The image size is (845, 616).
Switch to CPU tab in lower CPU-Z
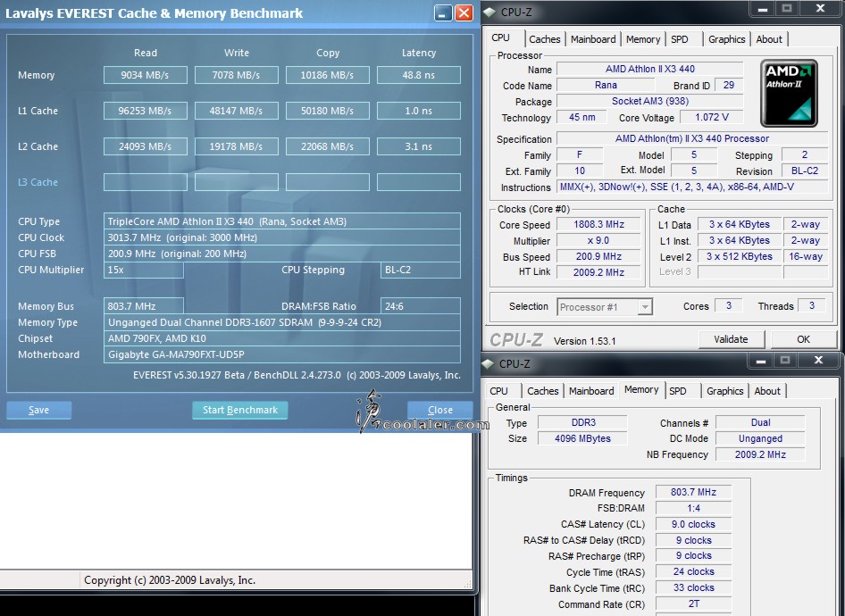(498, 391)
